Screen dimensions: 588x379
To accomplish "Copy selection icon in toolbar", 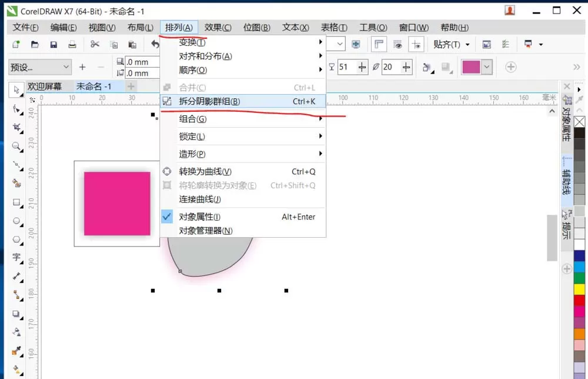I will pos(113,44).
